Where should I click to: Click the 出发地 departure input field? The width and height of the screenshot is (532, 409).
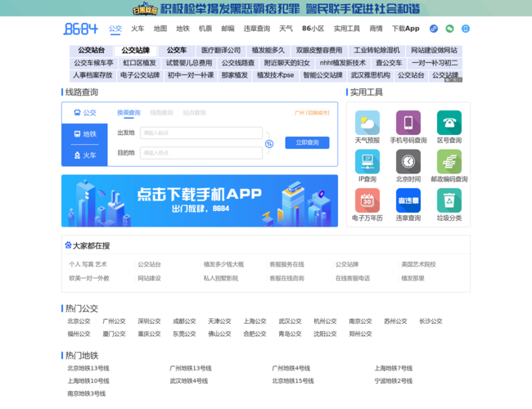point(201,133)
